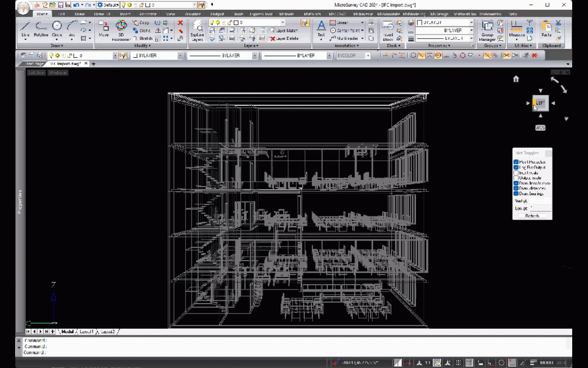Disable the Draw bearings checkbox
Viewport: 588px width, 368px height.
pyautogui.click(x=516, y=194)
